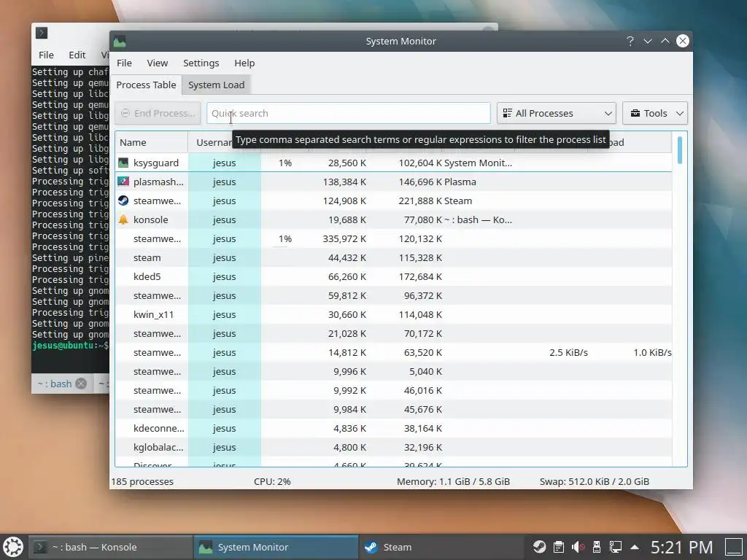This screenshot has height=560, width=747.
Task: Open the All Processes filter dropdown
Action: click(x=557, y=113)
